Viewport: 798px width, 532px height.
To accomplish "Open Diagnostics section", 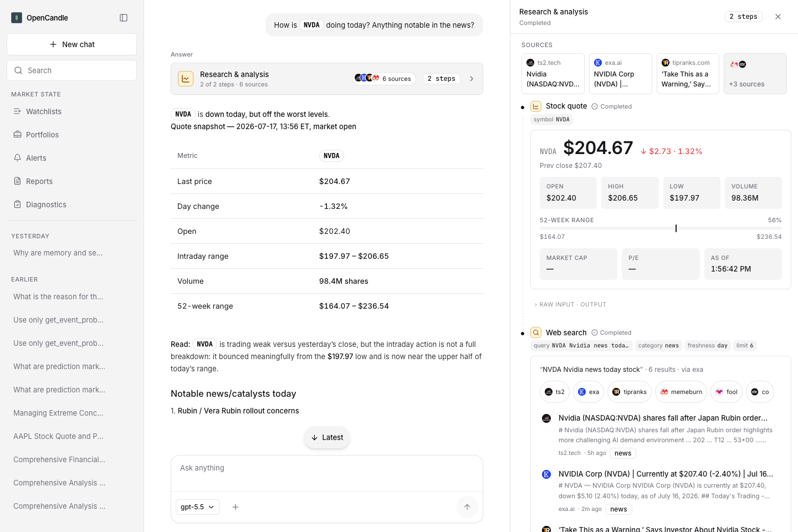I will 72,204.
